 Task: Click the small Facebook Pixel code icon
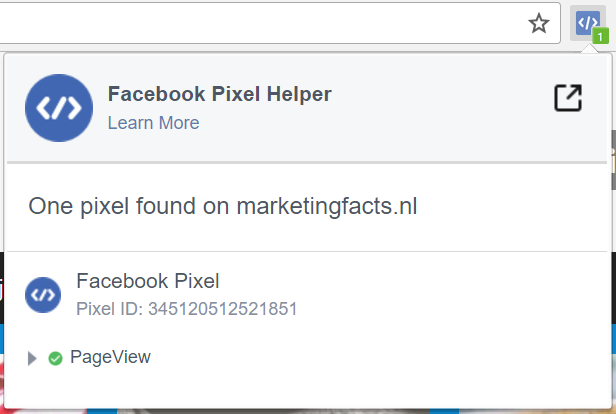click(x=43, y=295)
